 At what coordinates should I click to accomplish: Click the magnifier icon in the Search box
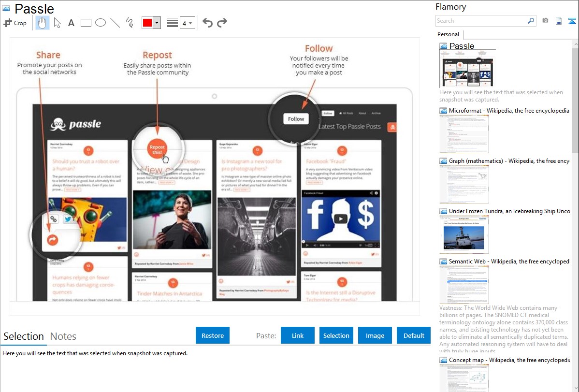pos(531,21)
